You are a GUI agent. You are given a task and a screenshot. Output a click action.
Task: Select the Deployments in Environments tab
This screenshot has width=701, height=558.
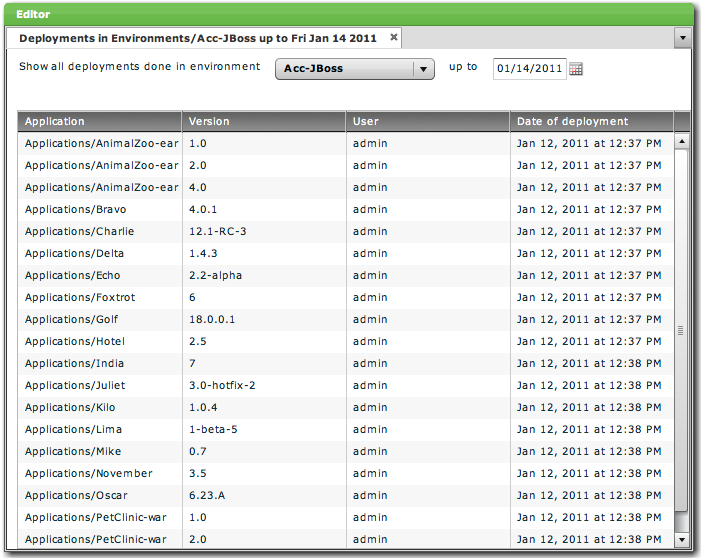click(x=198, y=38)
